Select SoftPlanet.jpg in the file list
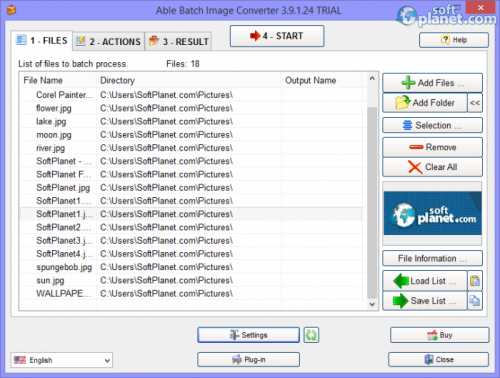 (x=191, y=188)
